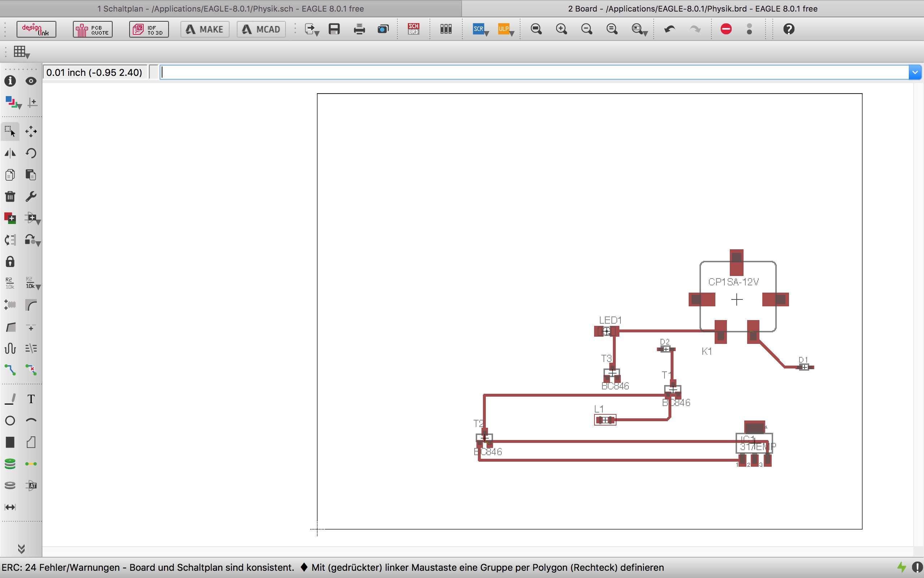The image size is (924, 578).
Task: Click the ERC warning exclamation icon
Action: coord(917,567)
